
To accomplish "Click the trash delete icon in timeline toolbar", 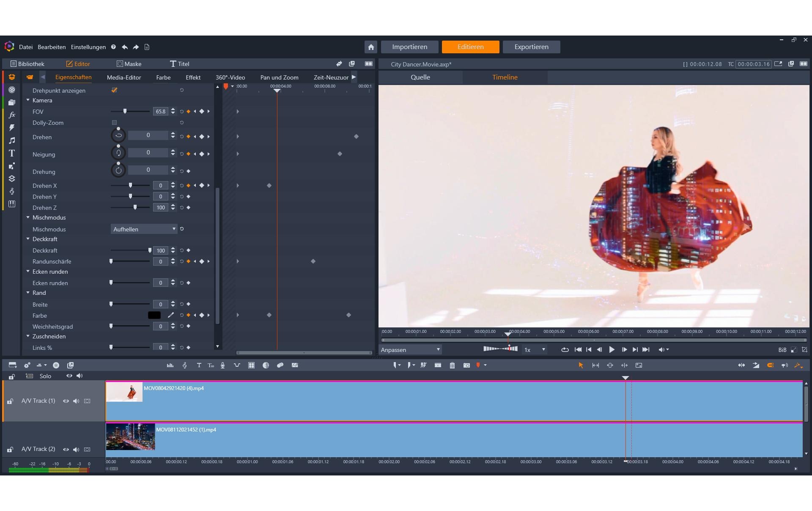I will [x=452, y=365].
